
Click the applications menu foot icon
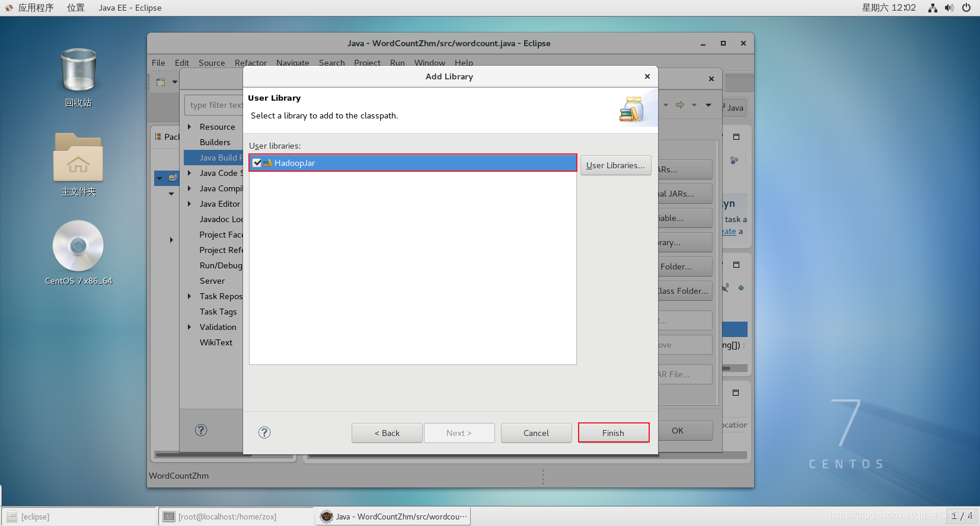(9, 8)
